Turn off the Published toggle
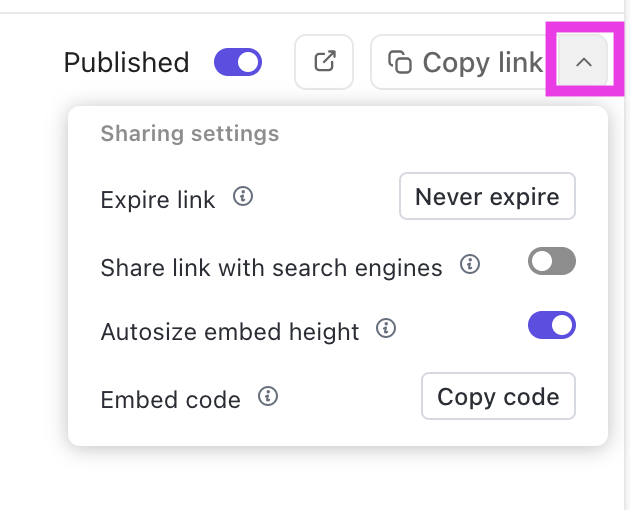Screen dimensions: 630x510 point(238,62)
